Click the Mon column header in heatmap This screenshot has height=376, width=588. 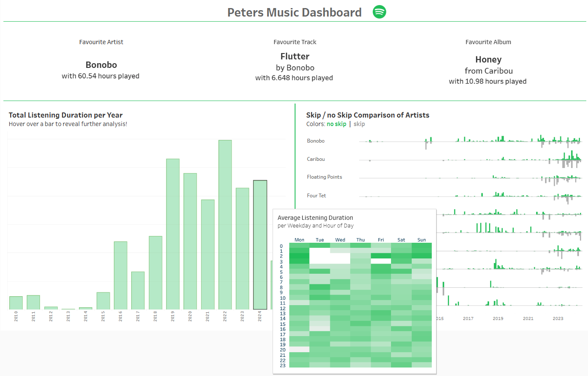pyautogui.click(x=299, y=240)
